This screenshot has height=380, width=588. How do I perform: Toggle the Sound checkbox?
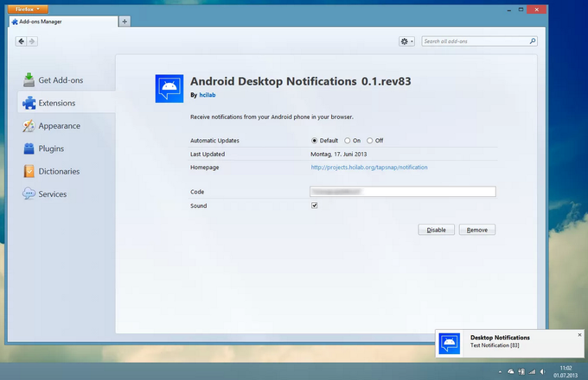[314, 206]
